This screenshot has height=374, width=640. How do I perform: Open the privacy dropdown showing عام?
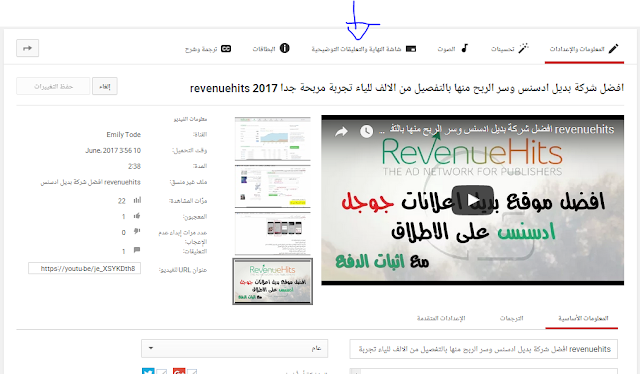235,349
